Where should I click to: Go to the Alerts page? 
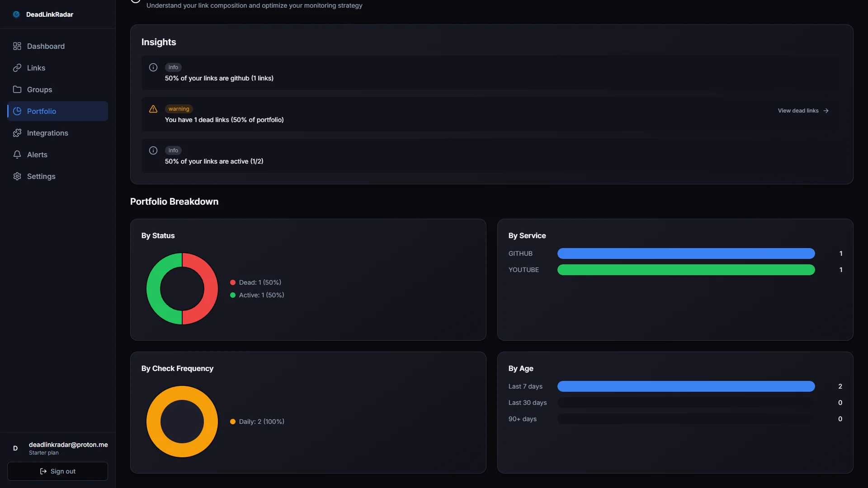point(37,155)
